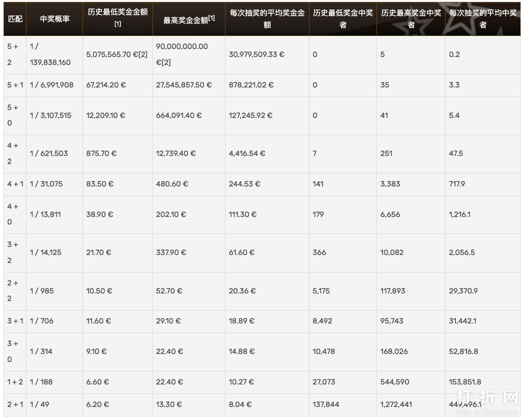Open footnote [1] in 历史最低奖金金额 header
The height and width of the screenshot is (420, 525).
pyautogui.click(x=117, y=24)
